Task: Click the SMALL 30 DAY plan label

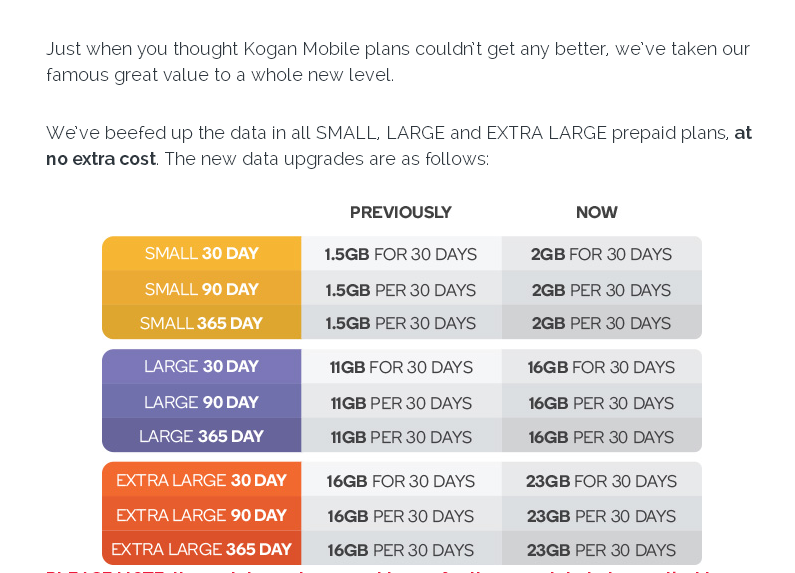Action: point(202,254)
